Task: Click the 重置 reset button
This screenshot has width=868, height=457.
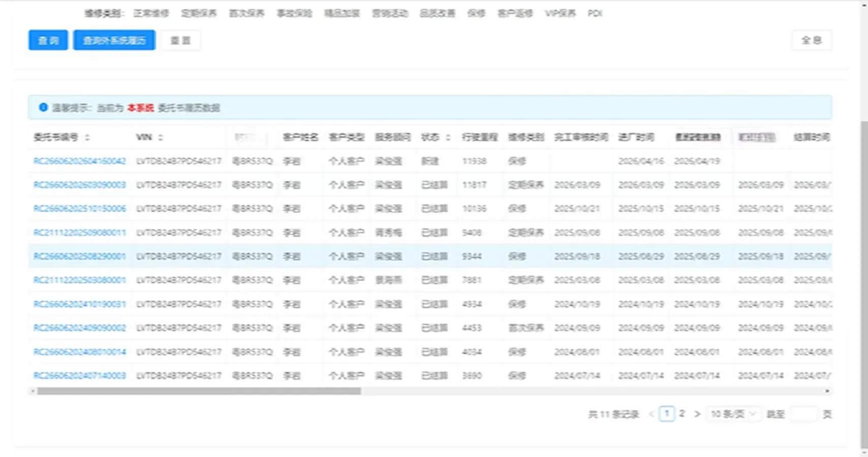Action: [x=180, y=40]
